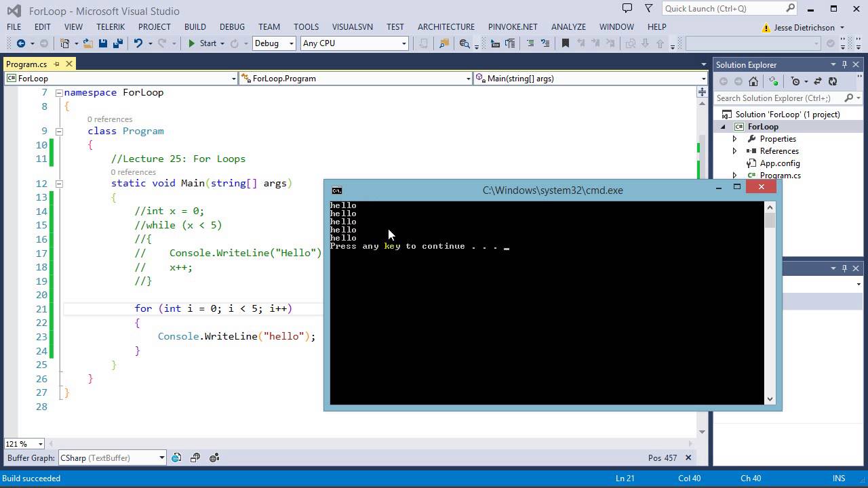The width and height of the screenshot is (868, 488).
Task: Click the Open File folder icon
Action: 88,43
